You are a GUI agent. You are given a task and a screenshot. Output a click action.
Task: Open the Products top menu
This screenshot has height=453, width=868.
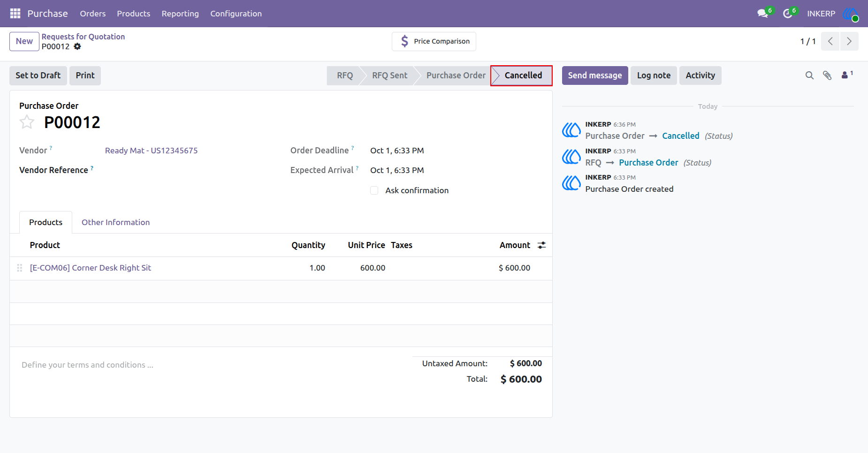tap(134, 14)
